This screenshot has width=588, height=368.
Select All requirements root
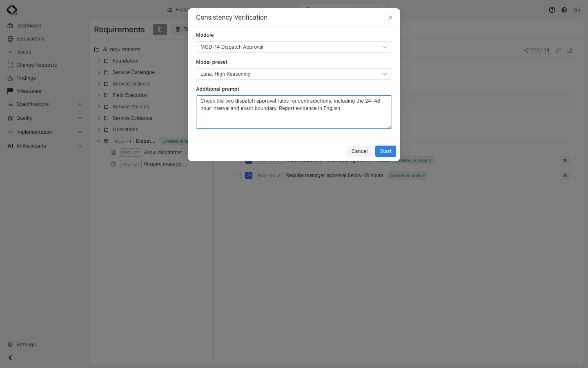(x=121, y=49)
